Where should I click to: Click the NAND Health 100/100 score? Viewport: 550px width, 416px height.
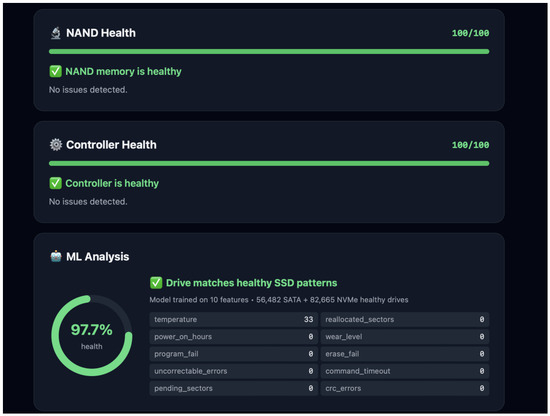click(470, 33)
